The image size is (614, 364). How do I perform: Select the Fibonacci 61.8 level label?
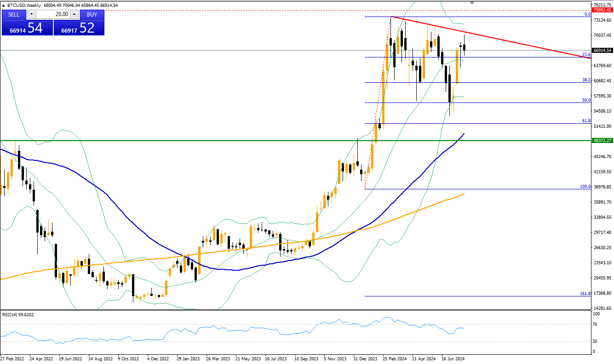(x=586, y=120)
